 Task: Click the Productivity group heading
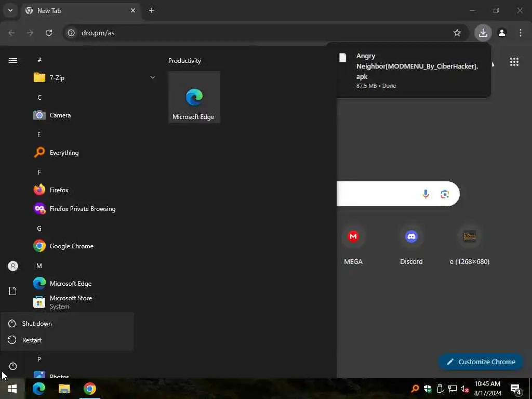(x=184, y=61)
